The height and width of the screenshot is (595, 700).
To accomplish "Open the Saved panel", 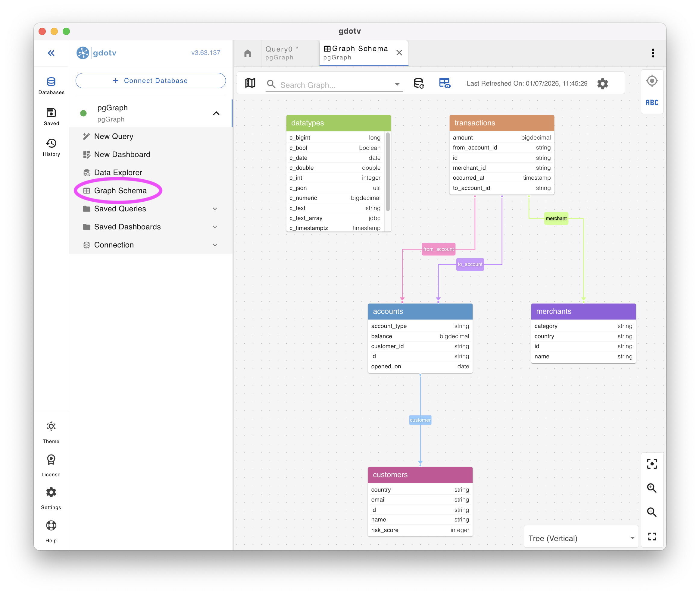I will pos(51,116).
